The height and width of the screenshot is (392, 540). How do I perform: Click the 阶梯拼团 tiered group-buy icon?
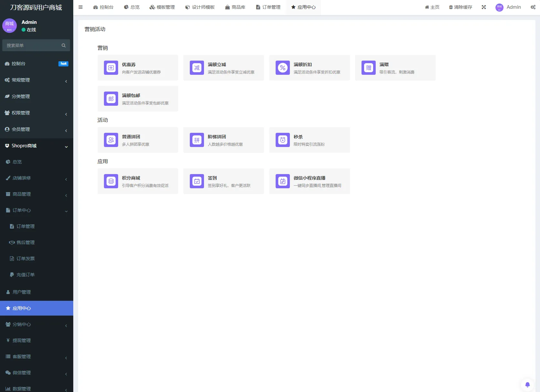point(197,140)
